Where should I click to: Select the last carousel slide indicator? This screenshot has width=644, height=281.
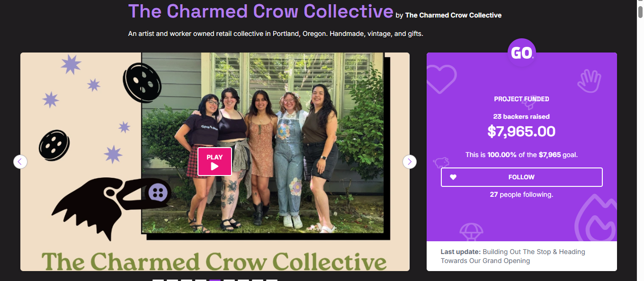272,280
